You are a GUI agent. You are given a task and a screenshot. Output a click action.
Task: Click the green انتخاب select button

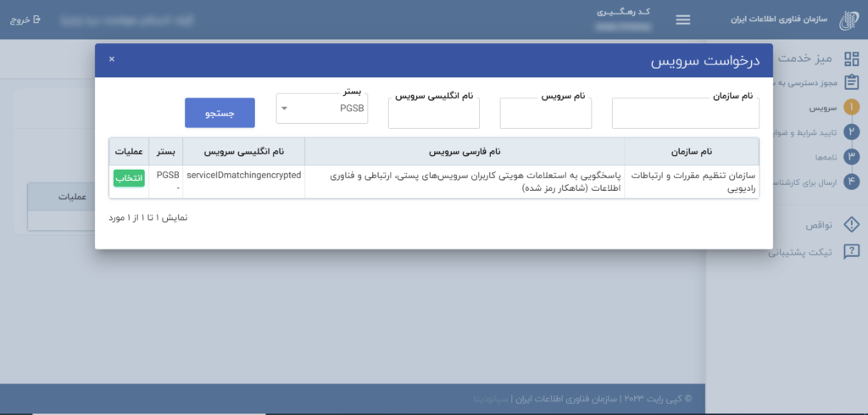(129, 178)
